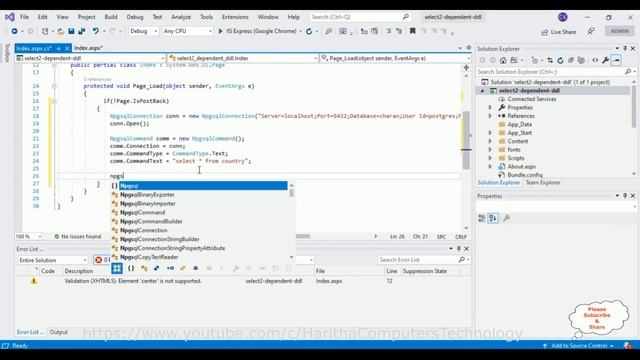Click Sync with Active Document icon
The image size is (640, 360).
click(x=550, y=60)
